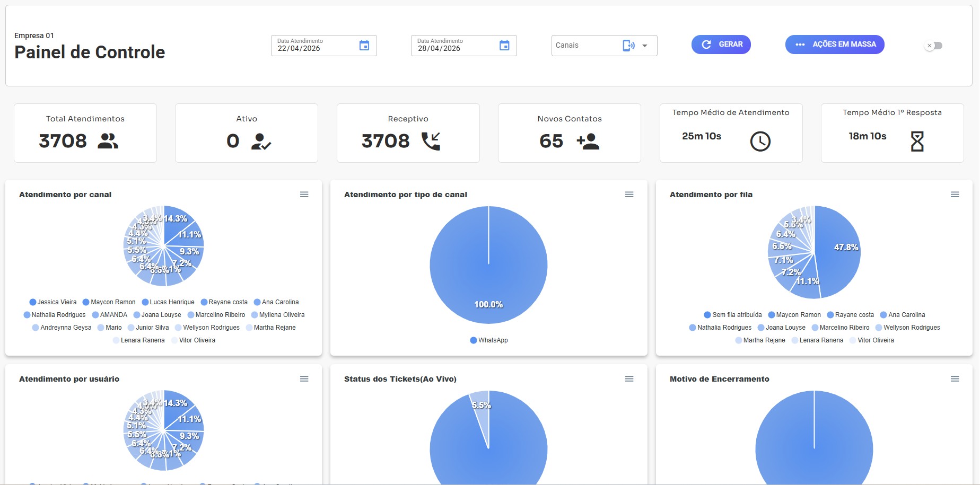980x485 pixels.
Task: Open the Status dos Tickets chart menu
Action: 629,379
